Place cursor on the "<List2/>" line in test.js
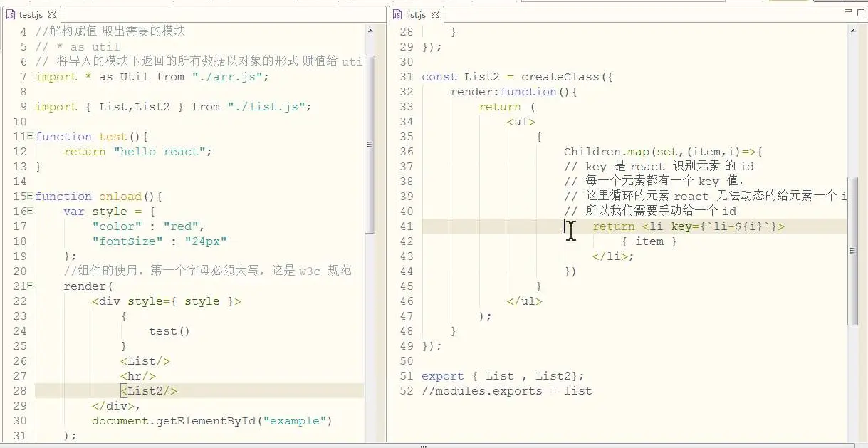Screen dimensions: 868x448 coord(149,391)
